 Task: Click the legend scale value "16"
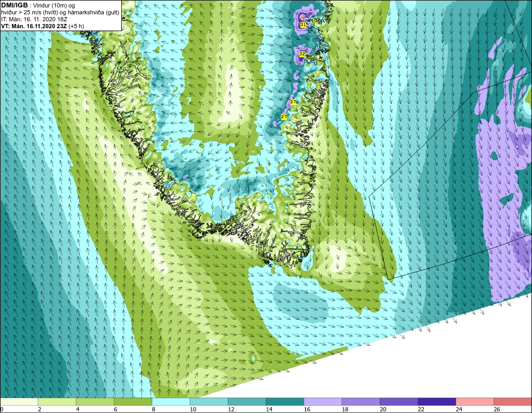[x=307, y=409]
